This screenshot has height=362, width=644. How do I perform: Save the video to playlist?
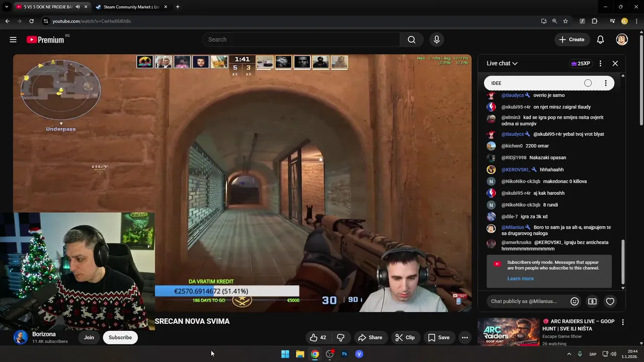439,337
